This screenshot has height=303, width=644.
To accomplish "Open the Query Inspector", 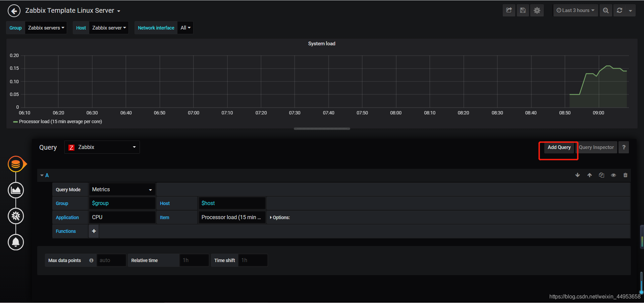I will point(596,147).
